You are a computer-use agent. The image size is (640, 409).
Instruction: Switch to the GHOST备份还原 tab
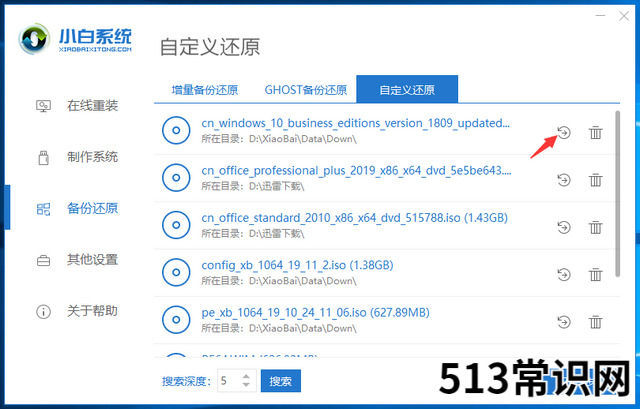(x=306, y=90)
